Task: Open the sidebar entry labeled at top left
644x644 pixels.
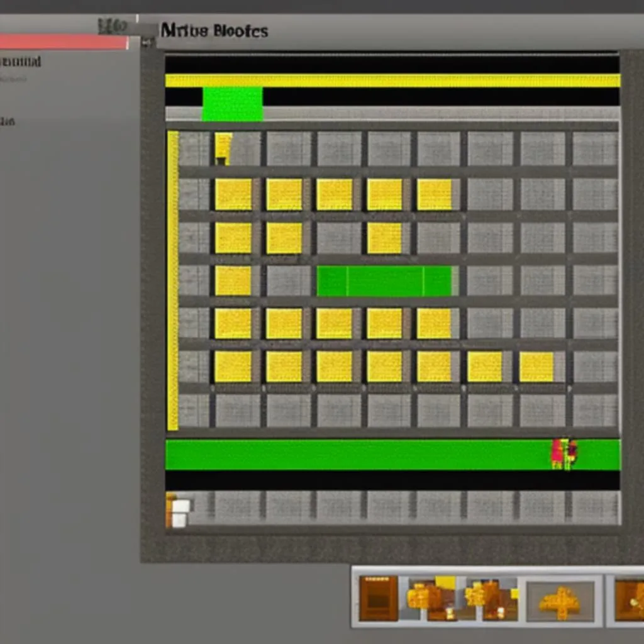Action: [x=19, y=61]
